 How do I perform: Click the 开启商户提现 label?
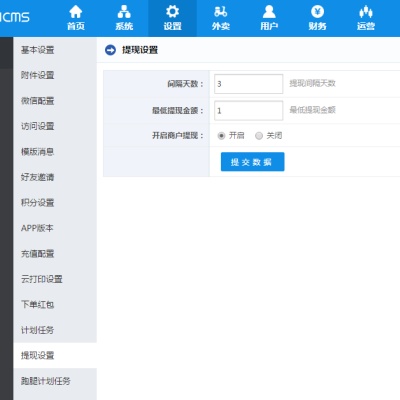tap(178, 136)
